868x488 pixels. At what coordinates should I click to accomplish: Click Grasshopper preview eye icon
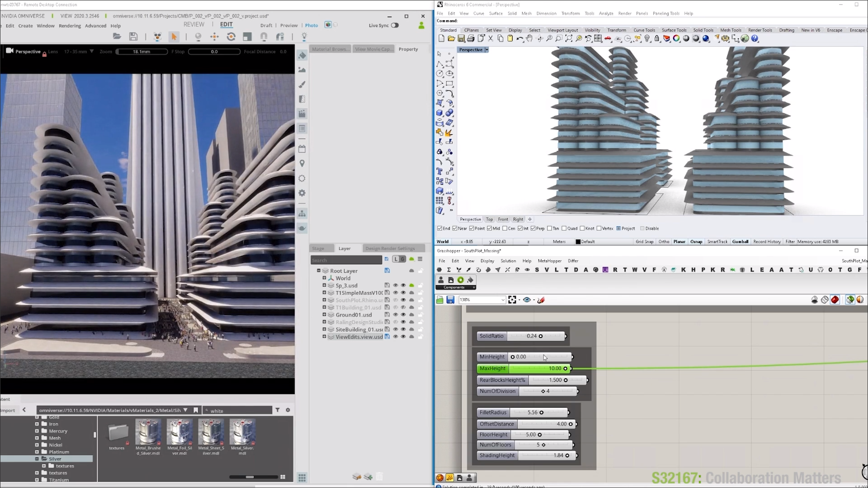(x=527, y=300)
